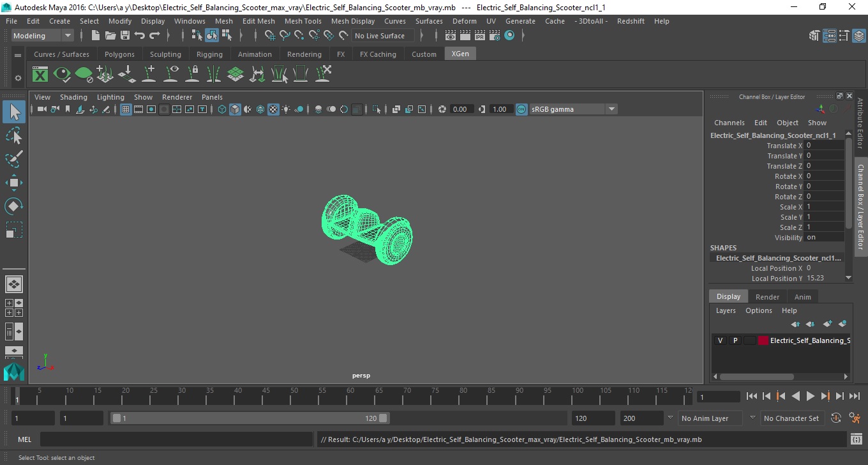
Task: Open Render Settings clapperboard gear icon
Action: (495, 36)
